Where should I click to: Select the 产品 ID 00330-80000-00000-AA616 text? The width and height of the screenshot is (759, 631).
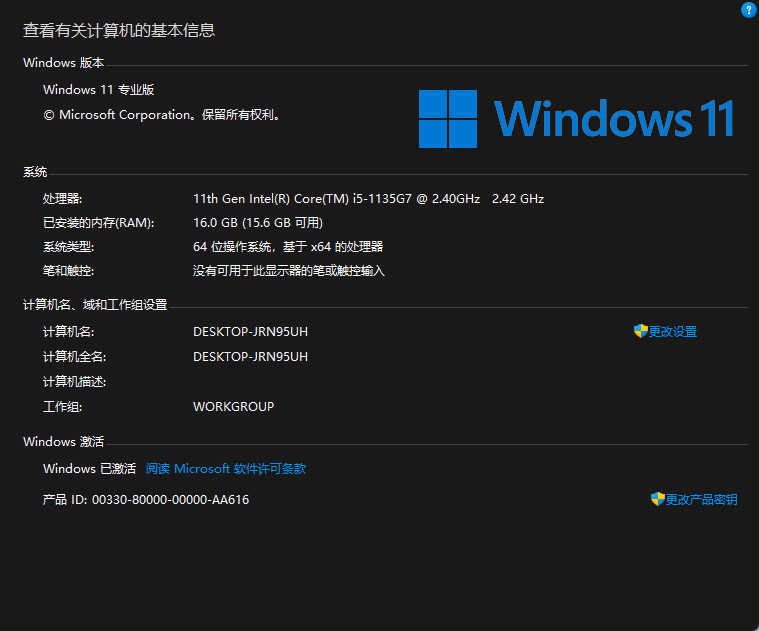(x=146, y=499)
